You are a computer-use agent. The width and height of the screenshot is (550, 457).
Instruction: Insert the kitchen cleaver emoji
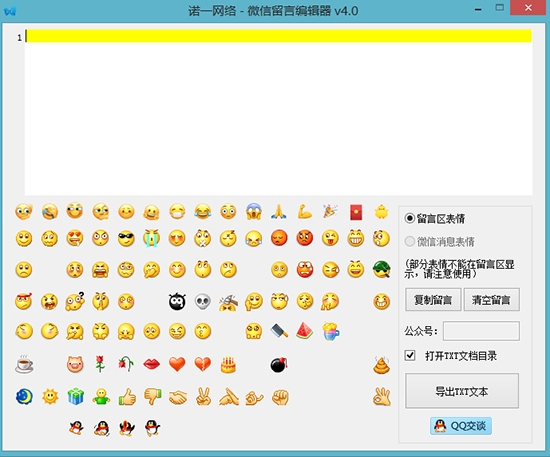[x=279, y=331]
